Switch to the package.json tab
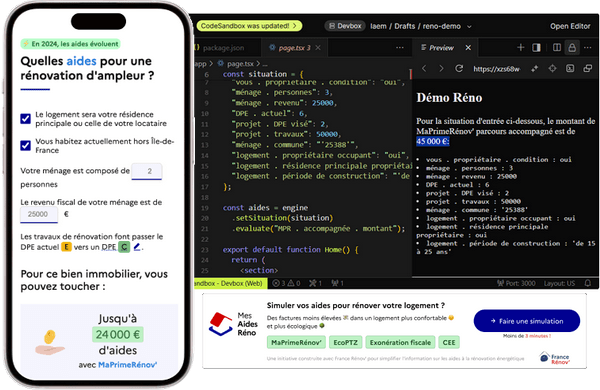This screenshot has width=600, height=390. tap(222, 48)
